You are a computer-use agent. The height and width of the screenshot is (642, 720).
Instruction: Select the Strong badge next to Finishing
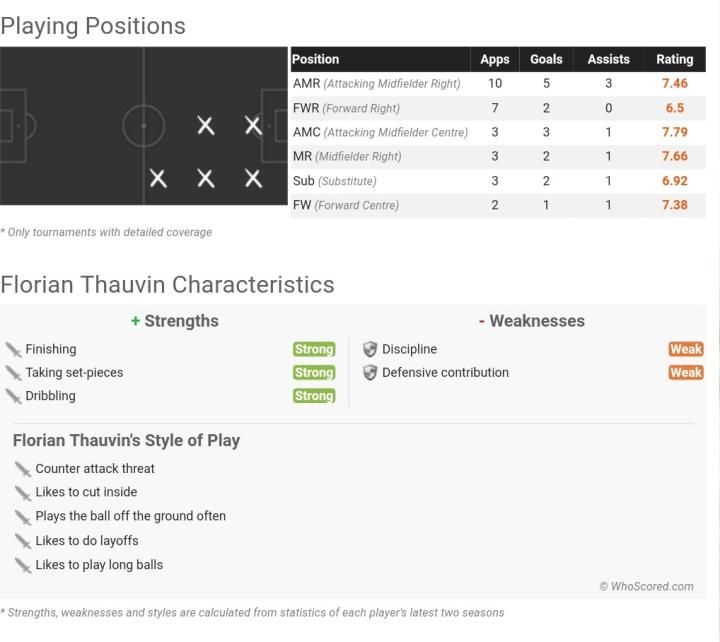click(x=314, y=349)
